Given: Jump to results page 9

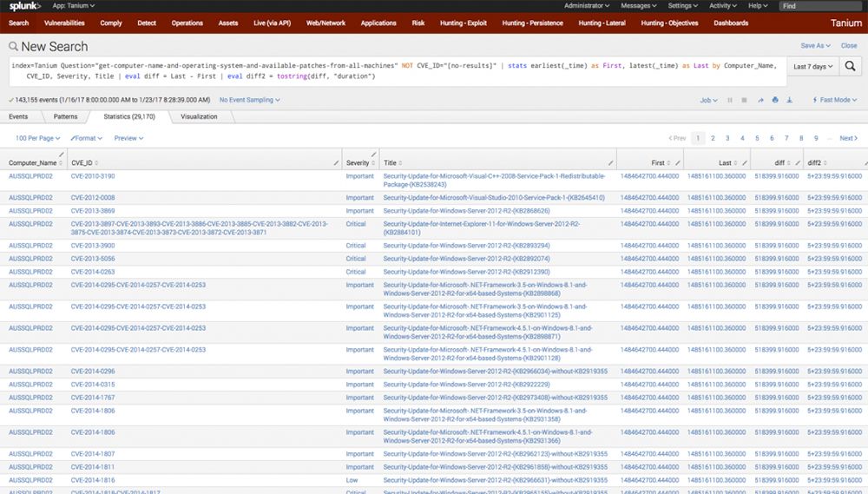Looking at the screenshot, I should click(x=816, y=138).
